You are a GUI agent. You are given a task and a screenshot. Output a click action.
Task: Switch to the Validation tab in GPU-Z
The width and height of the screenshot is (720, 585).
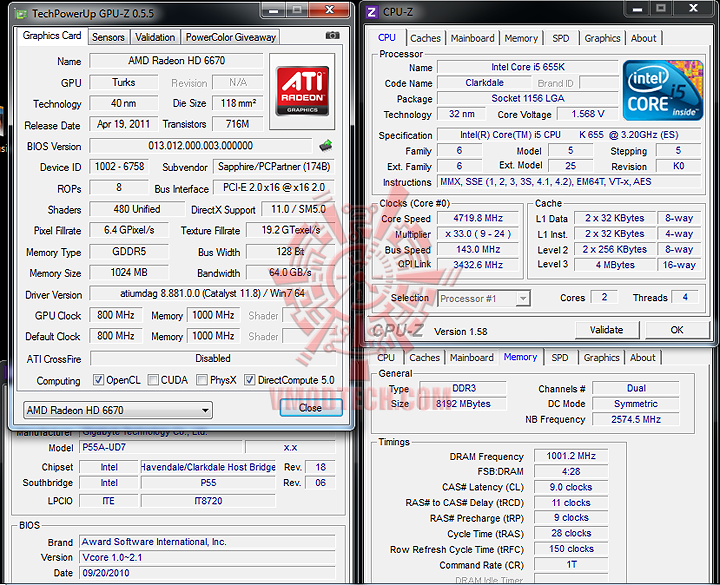(x=155, y=37)
